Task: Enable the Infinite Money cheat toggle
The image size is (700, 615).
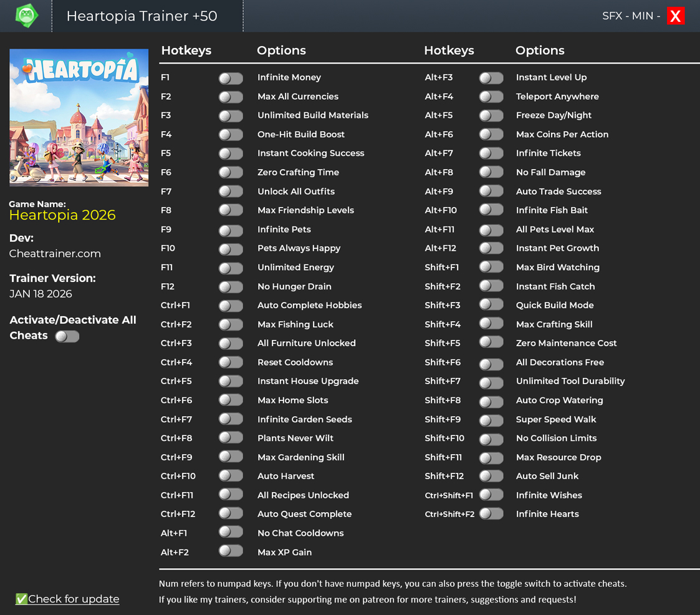Action: coord(231,78)
